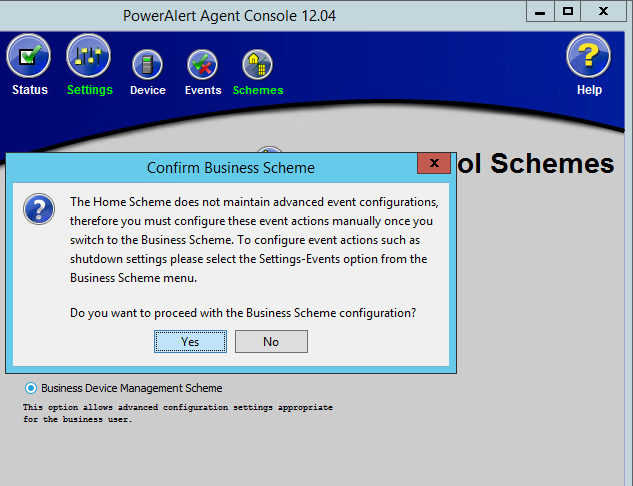This screenshot has height=486, width=633.
Task: Maximize the PowerAlert Agent Console window
Action: 568,11
